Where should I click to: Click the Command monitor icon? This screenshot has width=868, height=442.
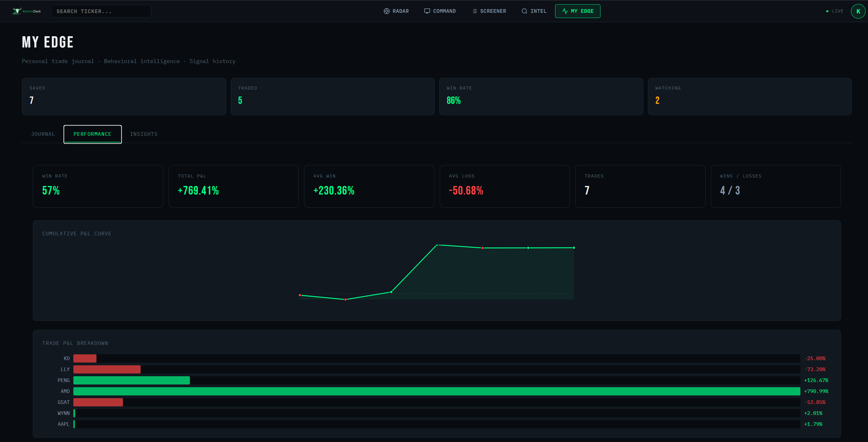pyautogui.click(x=427, y=11)
